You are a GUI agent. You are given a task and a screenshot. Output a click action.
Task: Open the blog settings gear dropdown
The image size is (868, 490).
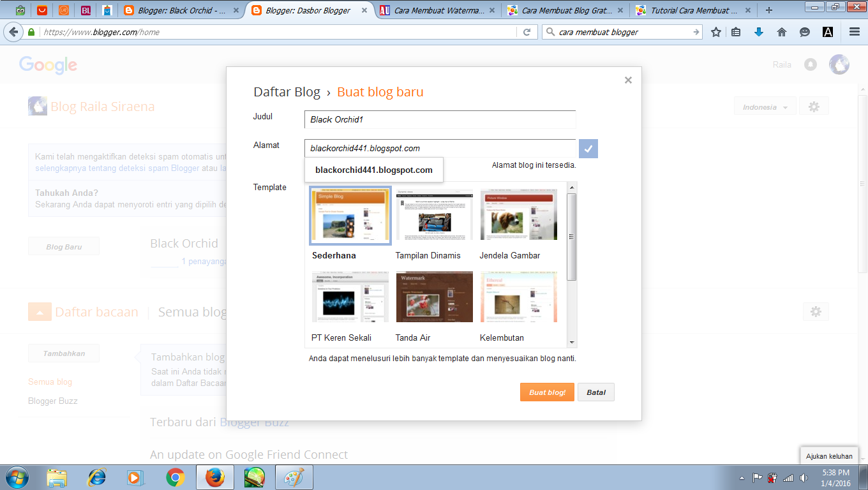[x=814, y=107]
